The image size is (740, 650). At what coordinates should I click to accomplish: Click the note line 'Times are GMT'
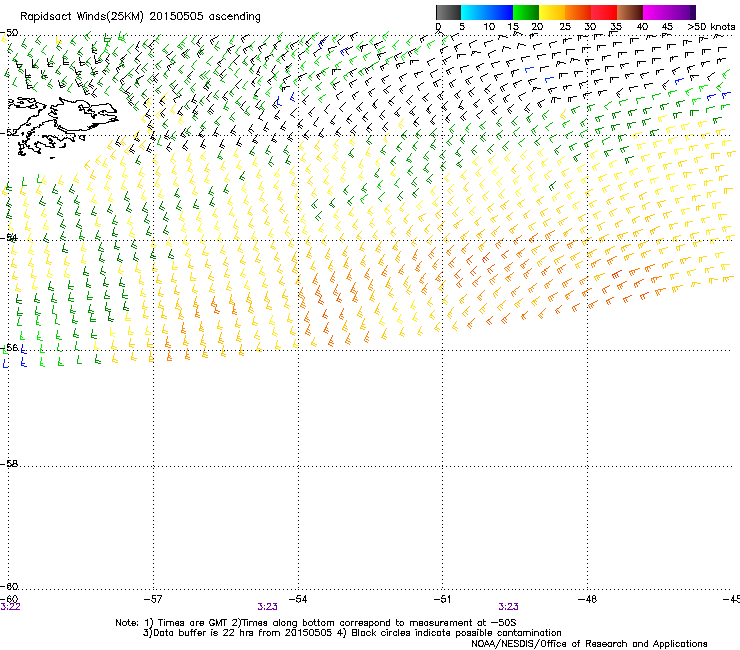(x=193, y=623)
